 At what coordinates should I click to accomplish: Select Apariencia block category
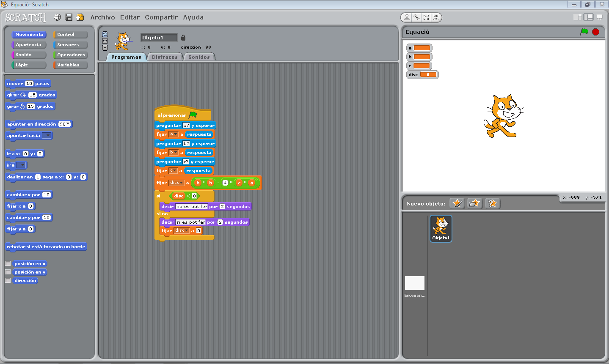29,45
